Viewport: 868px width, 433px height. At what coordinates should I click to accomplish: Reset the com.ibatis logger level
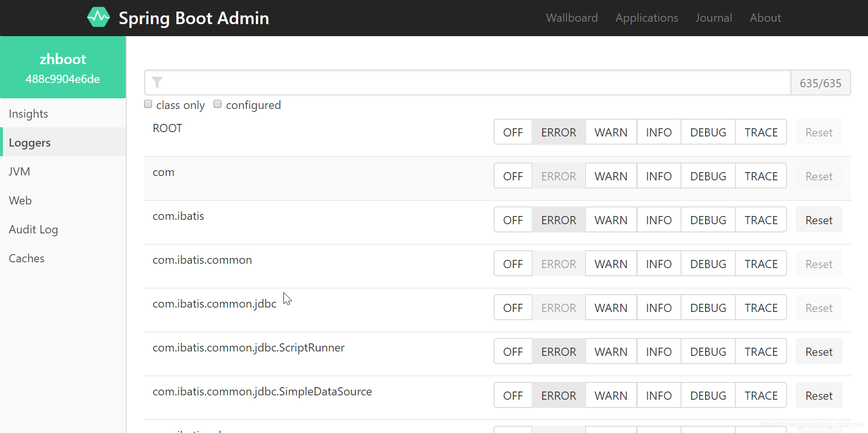pos(819,220)
